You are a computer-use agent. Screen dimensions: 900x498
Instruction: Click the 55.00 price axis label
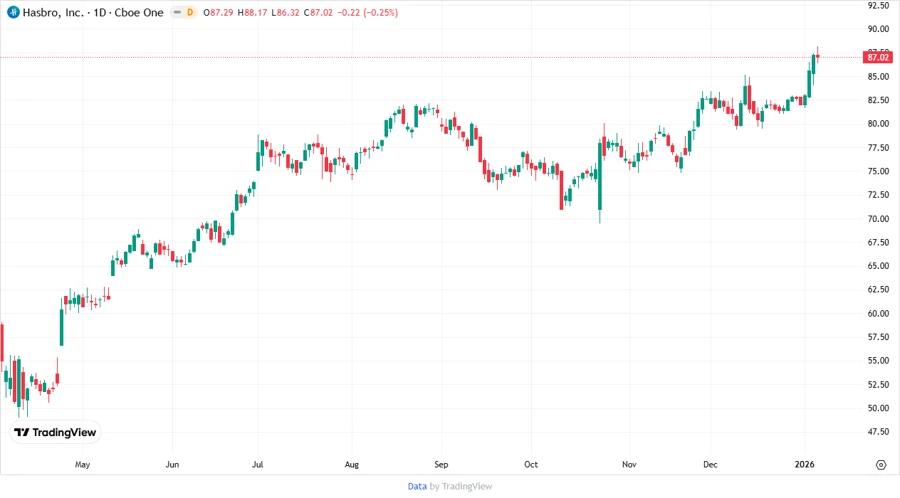click(878, 360)
